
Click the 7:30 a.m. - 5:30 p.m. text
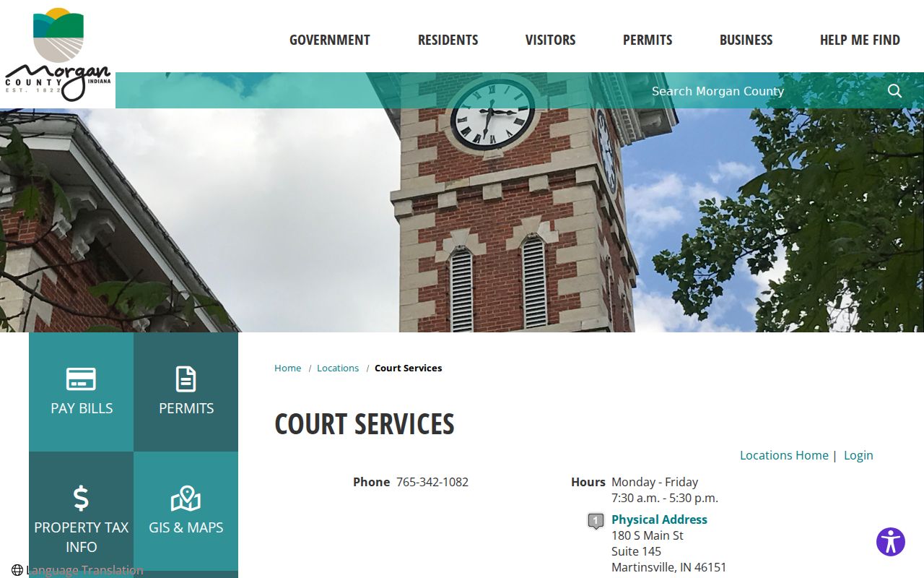point(665,498)
